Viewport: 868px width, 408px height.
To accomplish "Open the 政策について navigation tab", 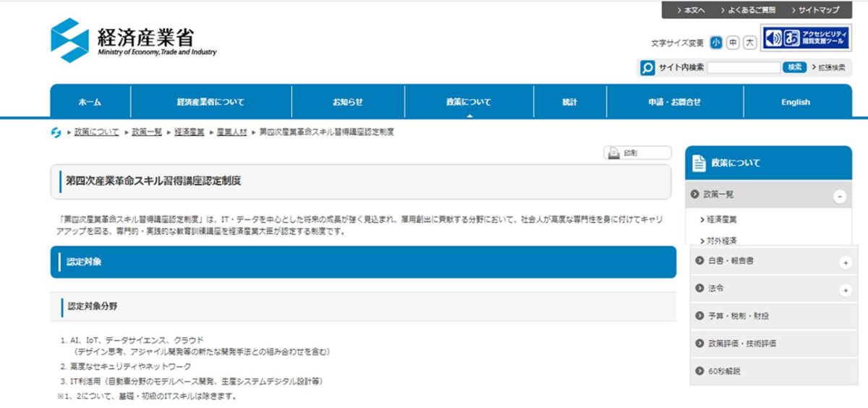I will click(469, 102).
